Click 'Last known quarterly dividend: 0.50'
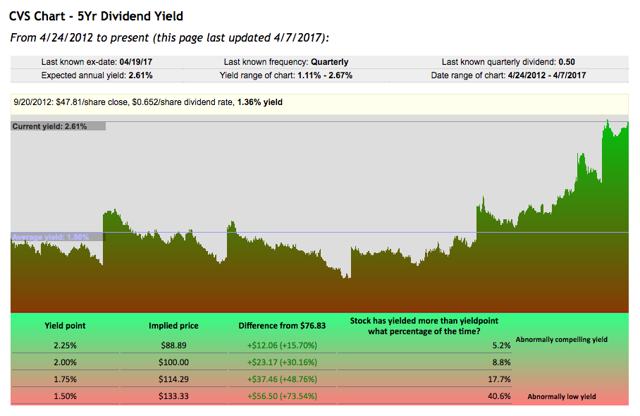Screen dimensions: 640x416 [x=508, y=62]
